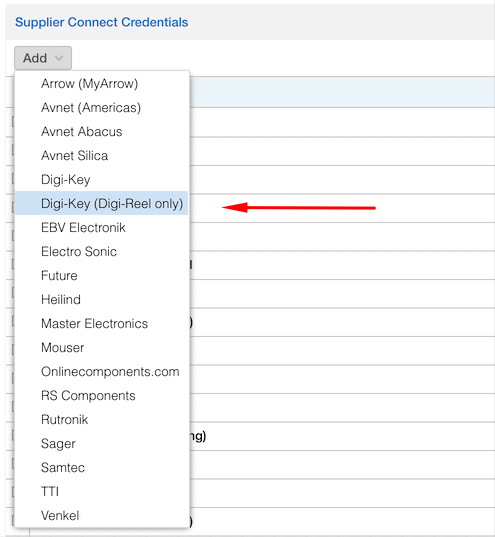The image size is (495, 537).
Task: Select Arrow (MyArrow) from the list
Action: click(101, 84)
